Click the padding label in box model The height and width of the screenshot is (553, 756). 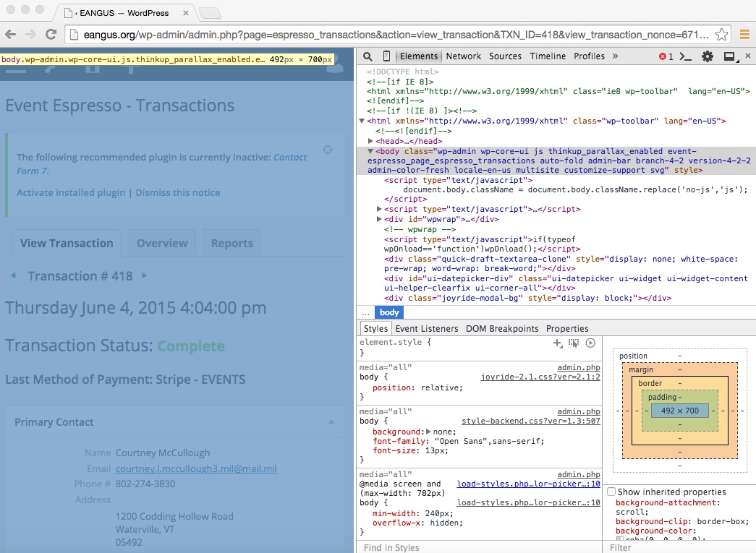pyautogui.click(x=662, y=397)
